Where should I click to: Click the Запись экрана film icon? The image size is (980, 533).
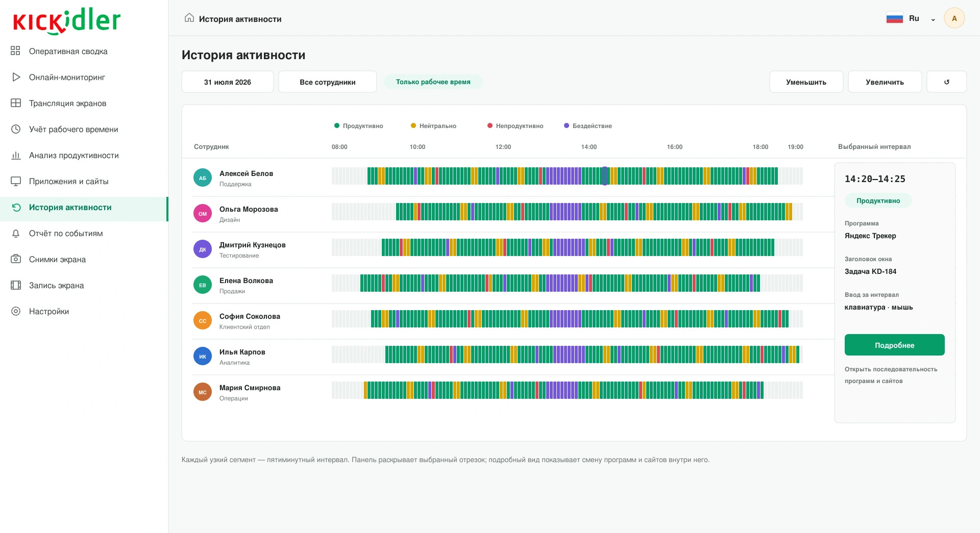[16, 285]
